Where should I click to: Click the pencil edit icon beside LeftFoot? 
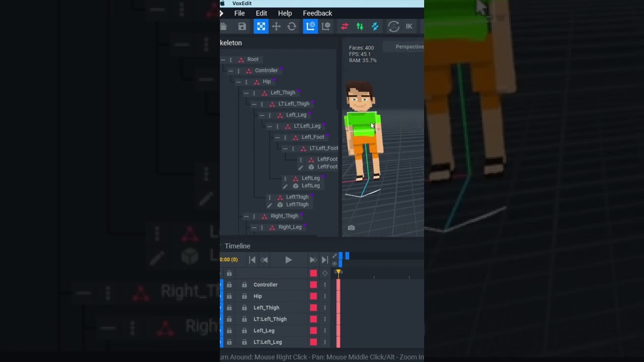[x=300, y=167]
